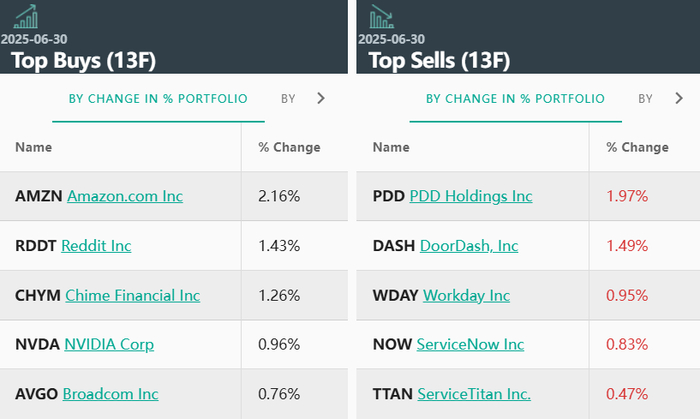Click the next-tab chevron in the Top Buys panel
This screenshot has height=419, width=700.
(320, 98)
